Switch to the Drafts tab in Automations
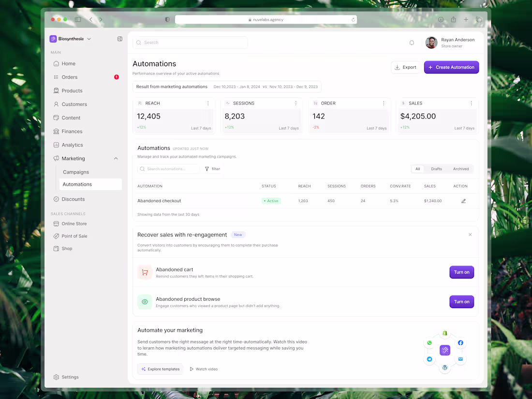Screen dimensions: 532x399 (436, 169)
